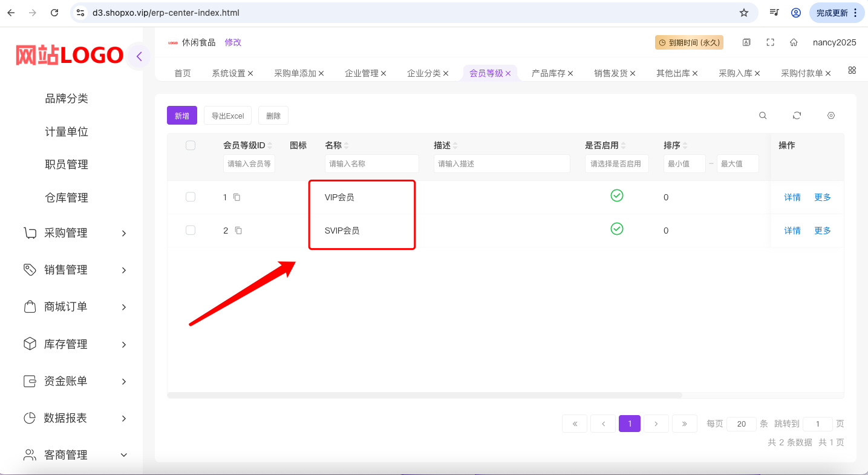Copy the member level ID 1
868x475 pixels.
(237, 197)
